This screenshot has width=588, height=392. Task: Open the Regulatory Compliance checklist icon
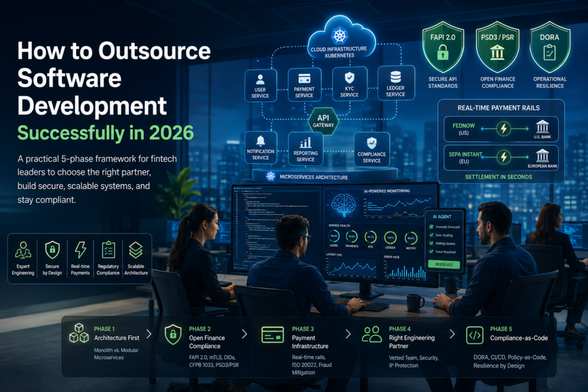[x=108, y=250]
